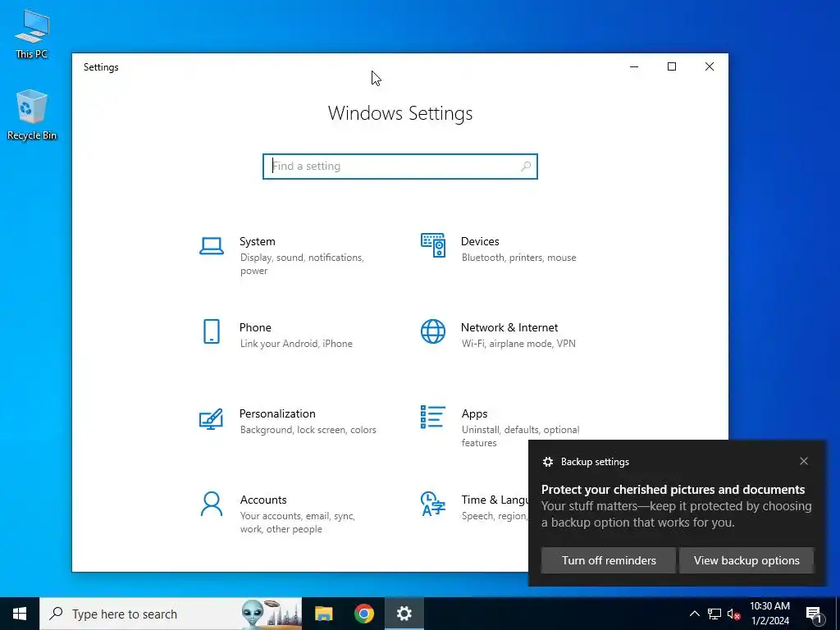Image resolution: width=840 pixels, height=630 pixels.
Task: Launch Google Chrome from the taskbar
Action: [363, 614]
